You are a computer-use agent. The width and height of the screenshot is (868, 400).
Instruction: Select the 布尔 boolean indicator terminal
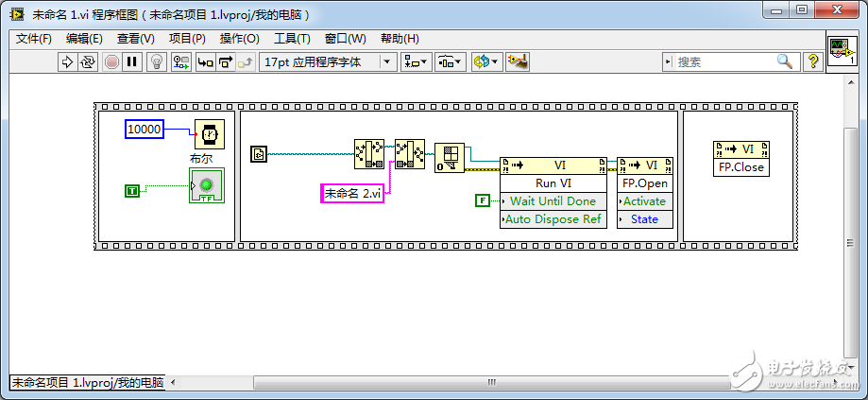(x=207, y=185)
